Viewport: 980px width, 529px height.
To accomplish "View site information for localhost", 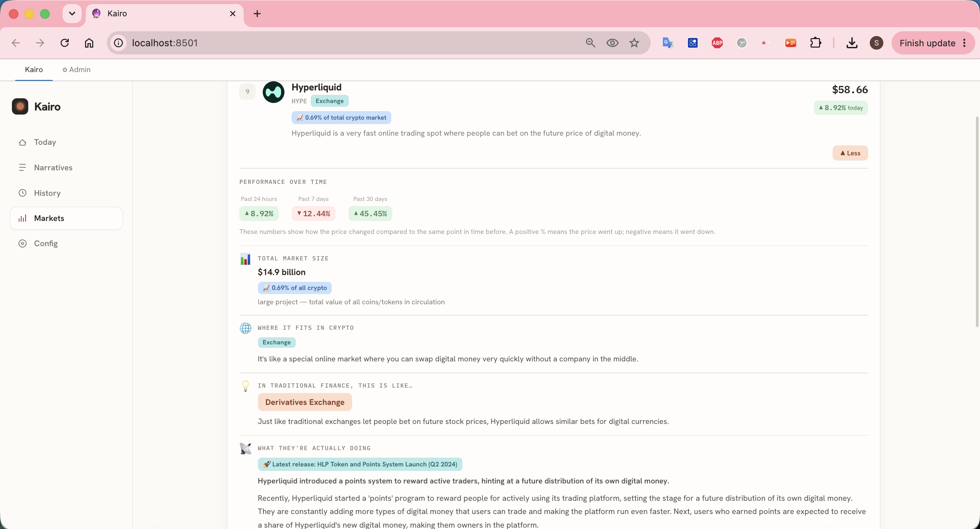I will coord(119,43).
